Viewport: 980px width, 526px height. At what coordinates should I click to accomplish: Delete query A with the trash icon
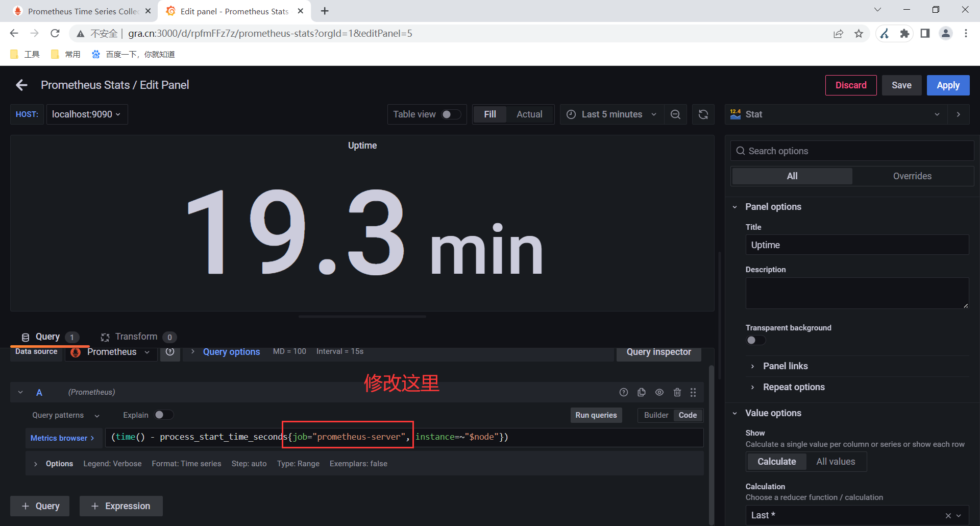677,392
